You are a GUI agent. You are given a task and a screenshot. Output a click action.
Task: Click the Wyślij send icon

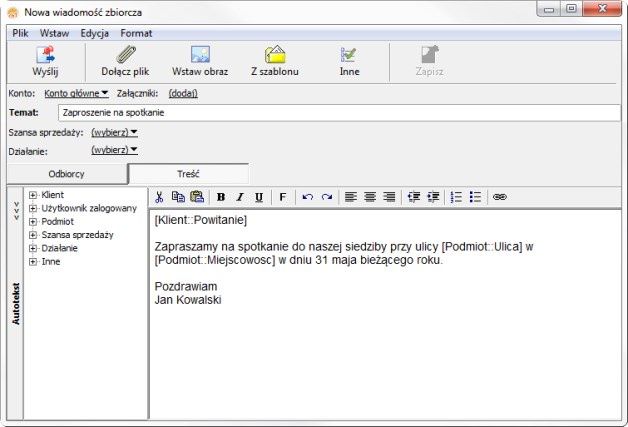(45, 55)
